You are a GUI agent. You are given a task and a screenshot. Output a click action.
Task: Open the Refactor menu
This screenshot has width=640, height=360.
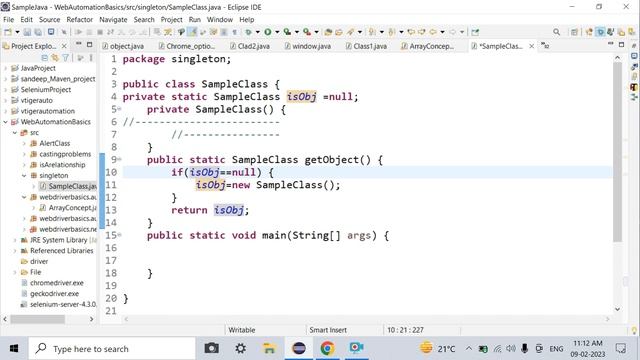tap(80, 20)
